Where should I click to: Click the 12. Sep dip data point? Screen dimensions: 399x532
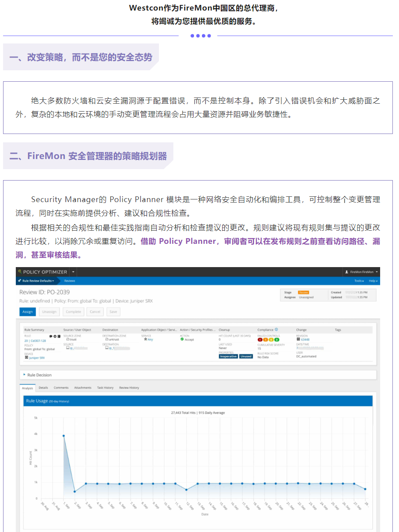tap(187, 489)
